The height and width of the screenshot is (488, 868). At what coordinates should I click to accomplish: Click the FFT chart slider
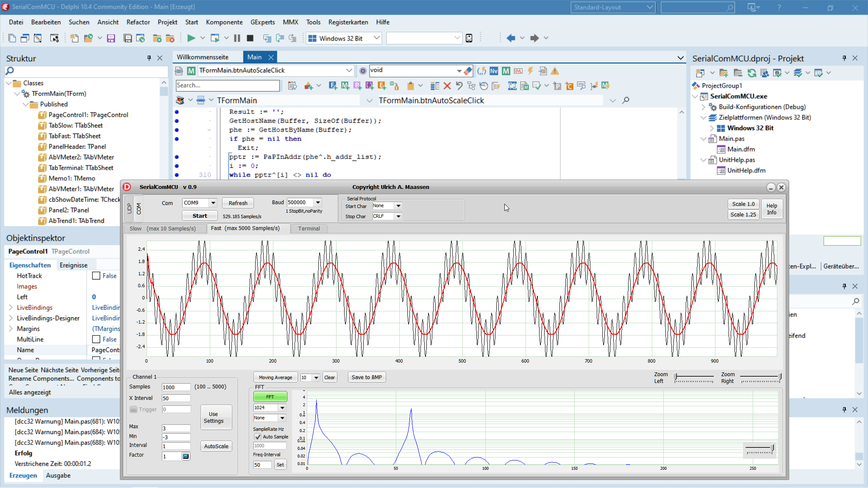[760, 450]
